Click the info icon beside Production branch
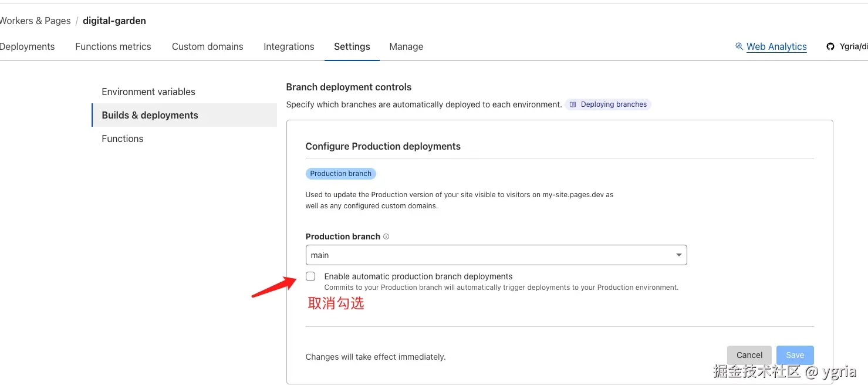Image resolution: width=868 pixels, height=392 pixels. (386, 236)
